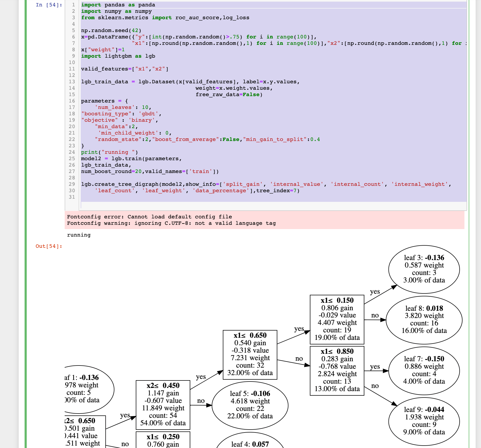Click the 'leaf_count' argument on line 30
481x448 pixels.
[115, 191]
